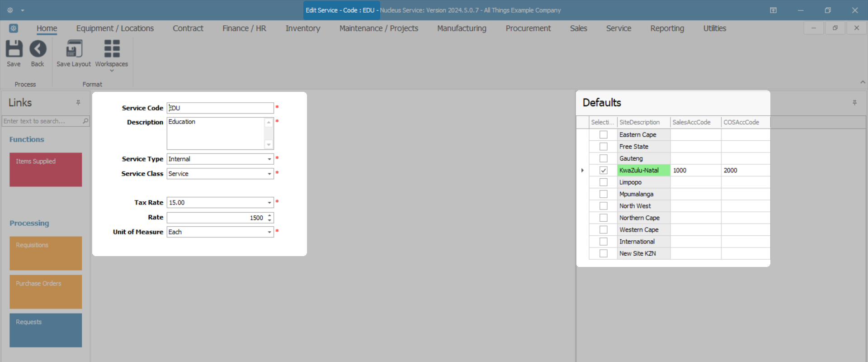The width and height of the screenshot is (868, 362).
Task: Click the Nucleus app icon beside Home
Action: click(14, 28)
